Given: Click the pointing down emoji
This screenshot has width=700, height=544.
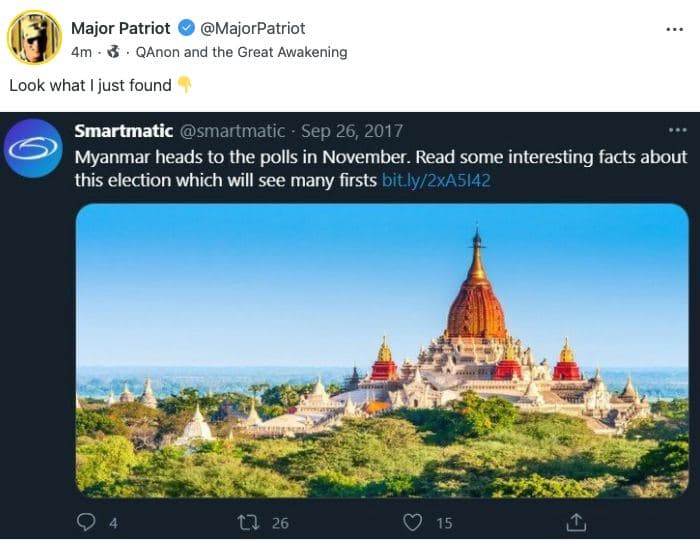Looking at the screenshot, I should coord(185,85).
